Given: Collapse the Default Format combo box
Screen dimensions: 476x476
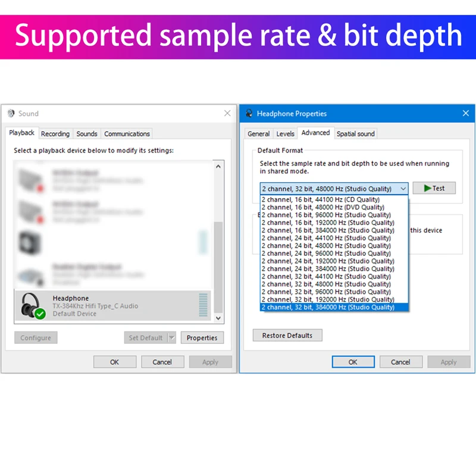Looking at the screenshot, I should [403, 189].
